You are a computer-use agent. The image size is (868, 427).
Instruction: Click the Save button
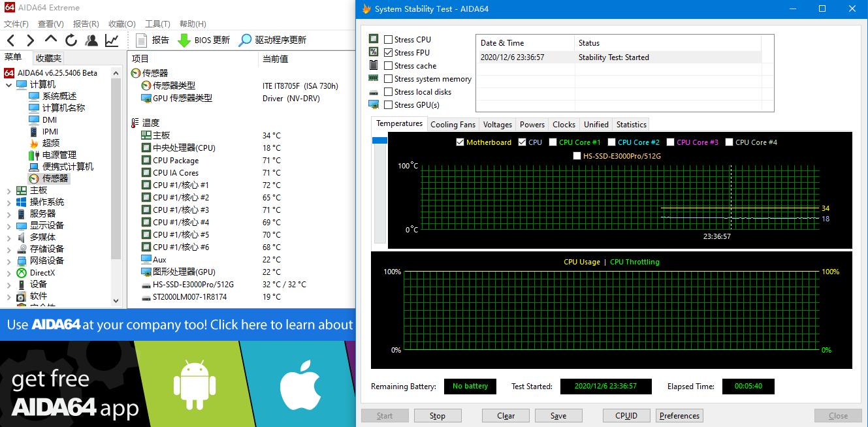point(558,415)
